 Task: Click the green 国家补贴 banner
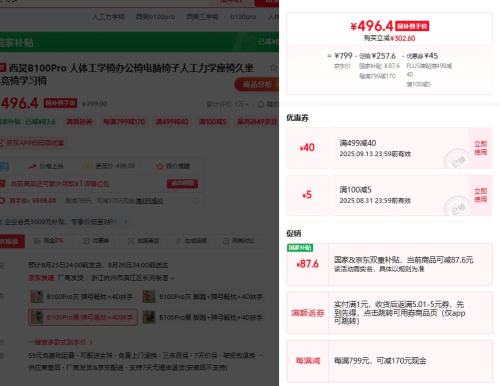pos(139,42)
